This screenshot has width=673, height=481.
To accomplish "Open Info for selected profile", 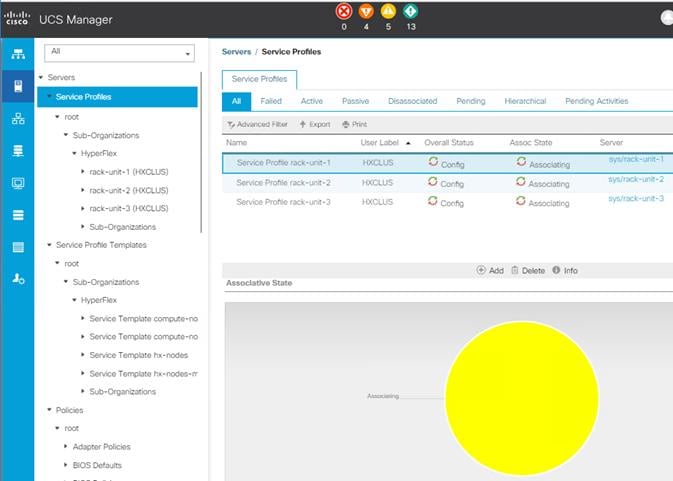I will click(x=565, y=270).
